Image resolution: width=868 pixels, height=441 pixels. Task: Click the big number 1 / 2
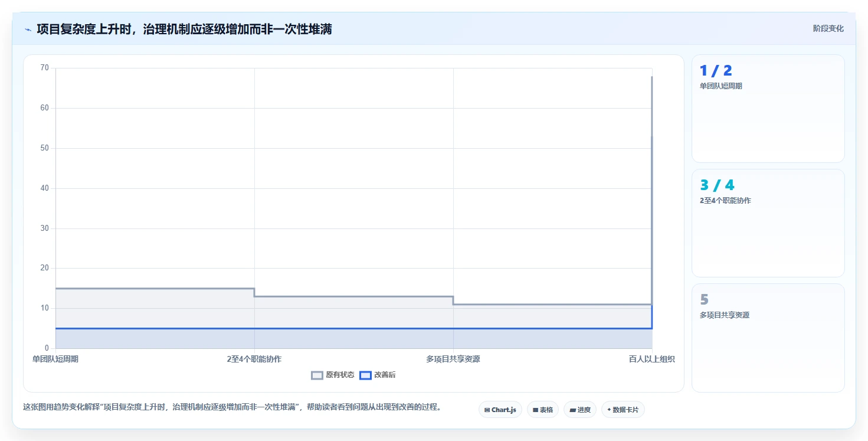(716, 71)
